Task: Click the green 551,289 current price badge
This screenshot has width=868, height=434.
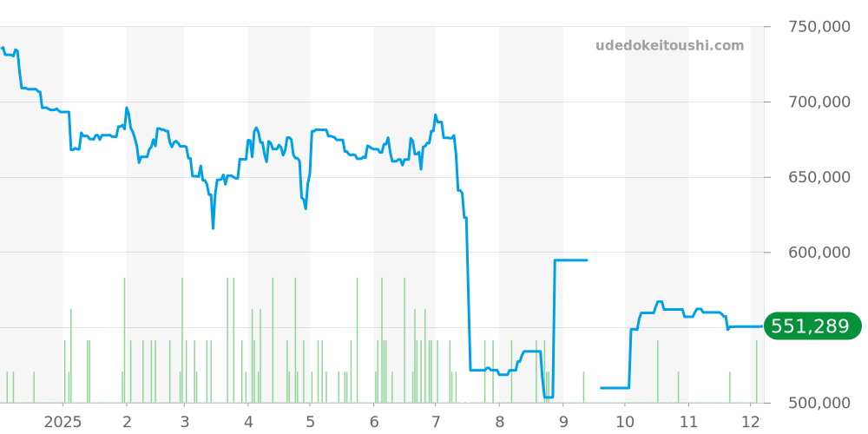Action: (810, 326)
